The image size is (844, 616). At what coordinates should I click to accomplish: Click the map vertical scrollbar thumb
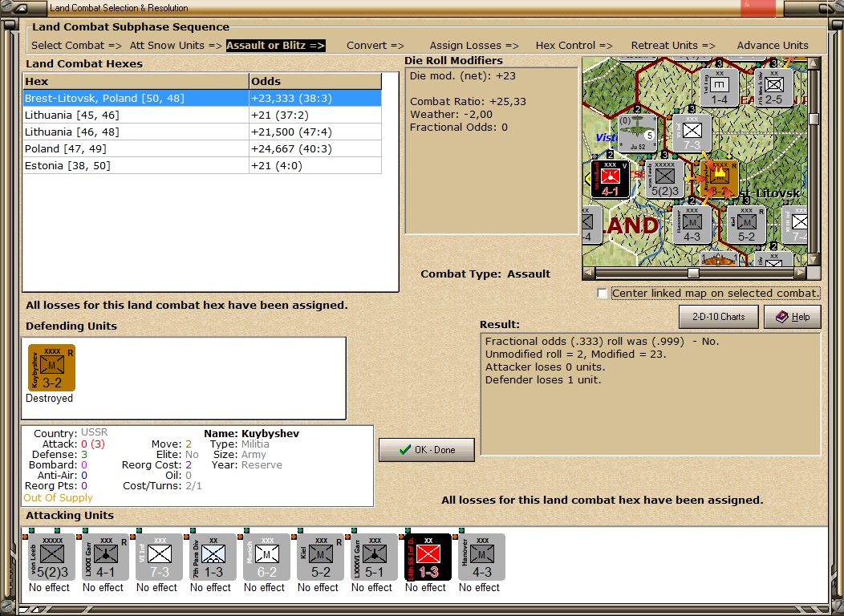[x=814, y=119]
